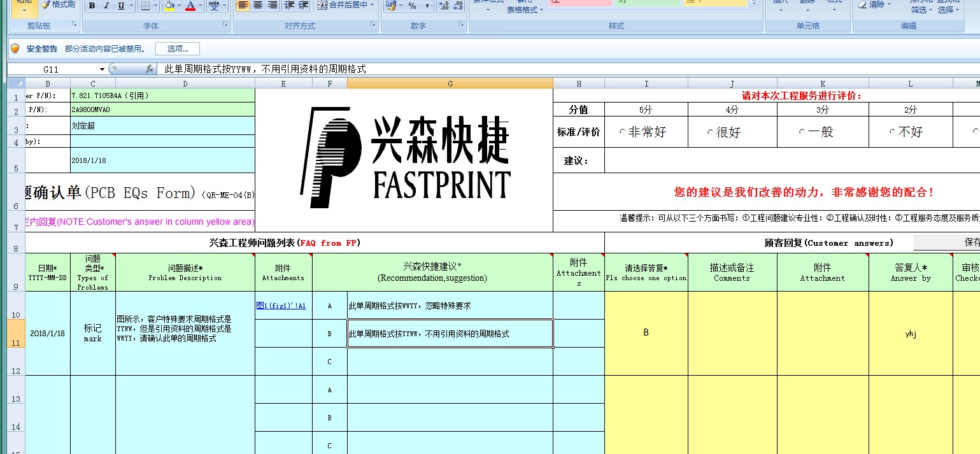Decrease decimal places

click(x=458, y=6)
